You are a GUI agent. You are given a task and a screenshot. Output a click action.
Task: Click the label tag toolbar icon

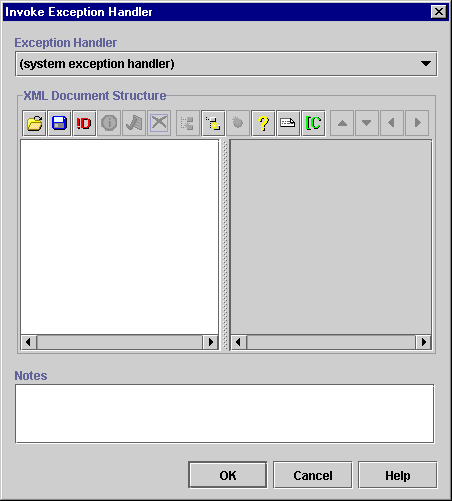tap(288, 123)
